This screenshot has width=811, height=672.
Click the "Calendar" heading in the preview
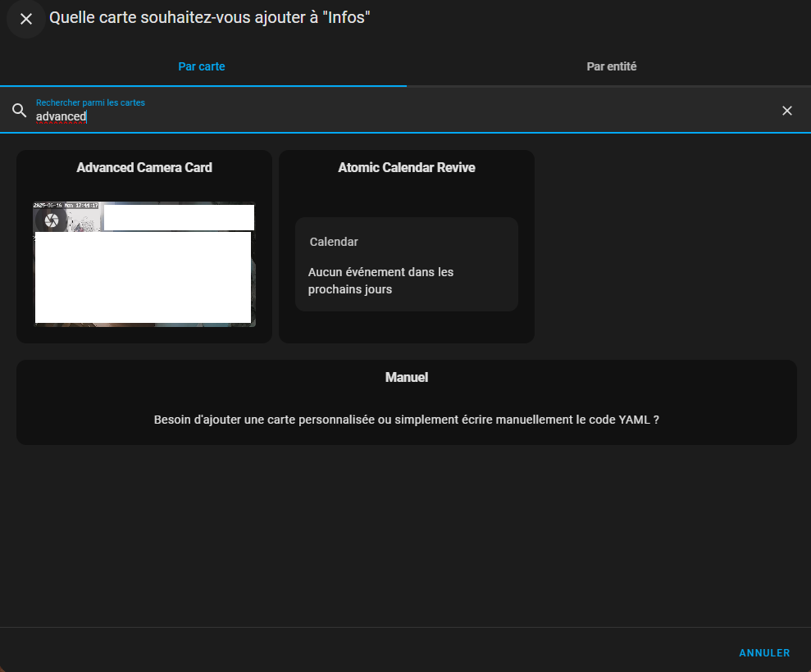[334, 242]
